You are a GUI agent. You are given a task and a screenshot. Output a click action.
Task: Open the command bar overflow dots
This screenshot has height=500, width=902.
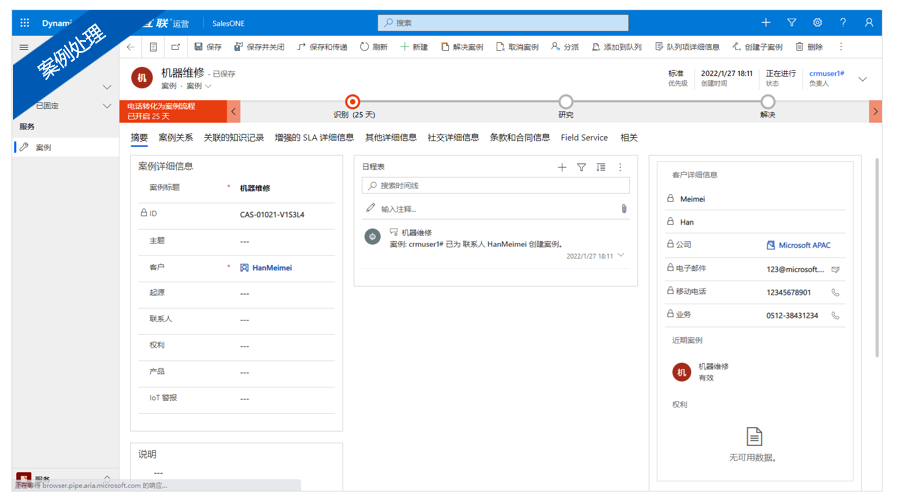tap(840, 47)
